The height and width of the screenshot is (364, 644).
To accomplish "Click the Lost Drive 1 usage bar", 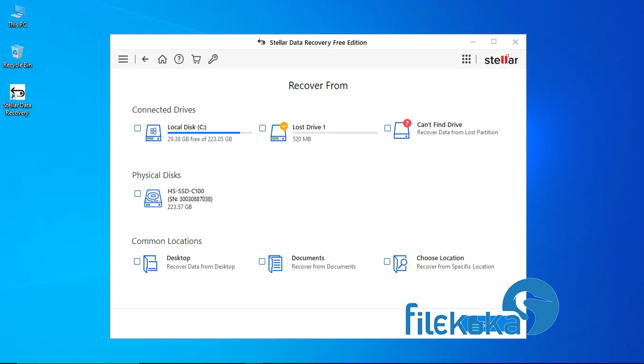I will click(x=335, y=133).
